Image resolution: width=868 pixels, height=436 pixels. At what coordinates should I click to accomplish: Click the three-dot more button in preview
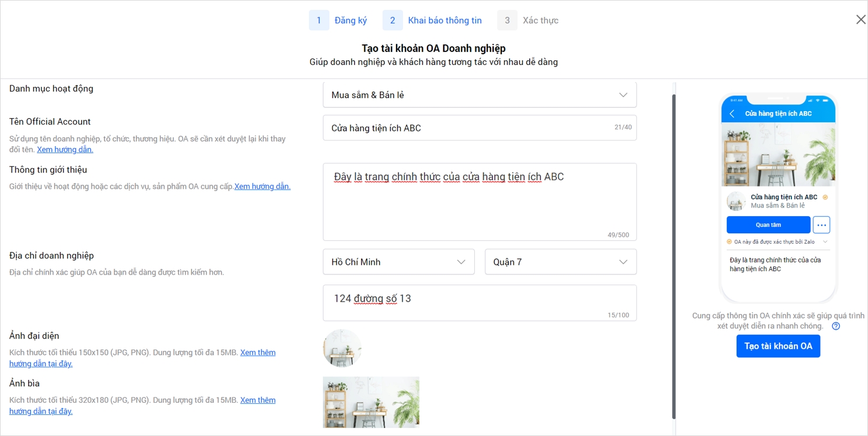[821, 225]
